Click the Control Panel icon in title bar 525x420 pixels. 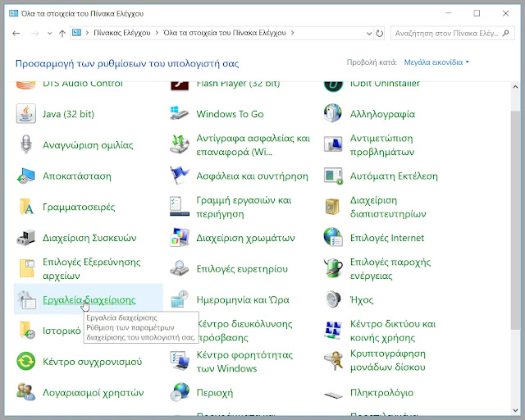point(13,13)
